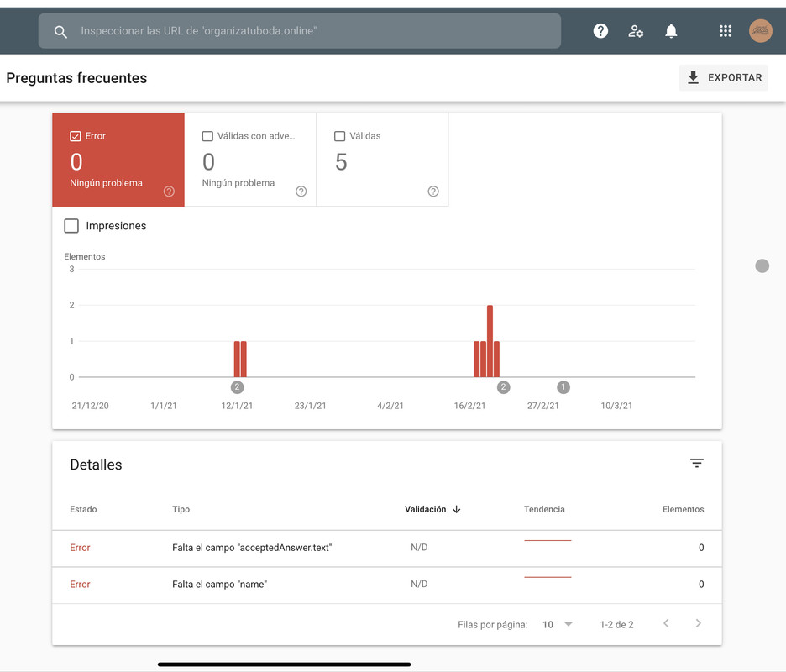
Task: Click trend line of "name" row
Action: point(548,577)
